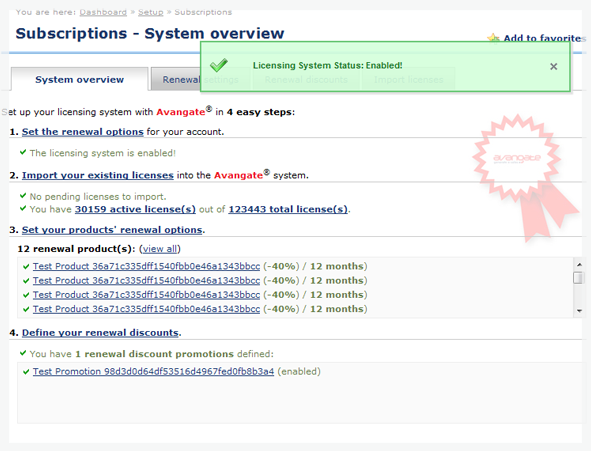Click the 'Subscriptions - System overview' heading
Viewport: 591px width, 451px height.
pyautogui.click(x=150, y=34)
